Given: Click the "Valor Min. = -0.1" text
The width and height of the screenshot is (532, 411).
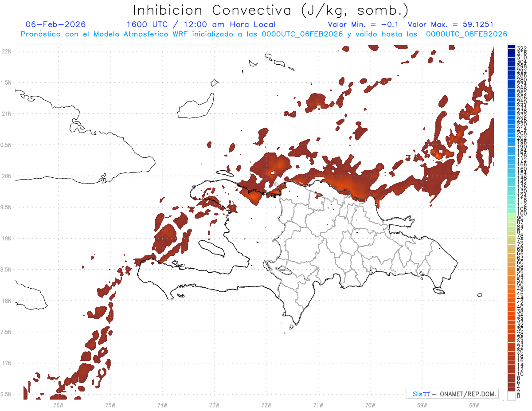Looking at the screenshot, I should point(364,24).
